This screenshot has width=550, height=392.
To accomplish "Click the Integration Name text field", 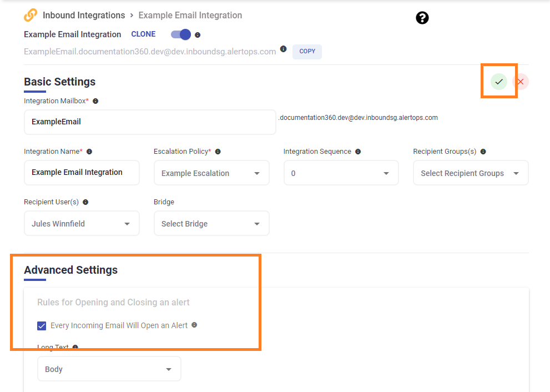I will 82,173.
